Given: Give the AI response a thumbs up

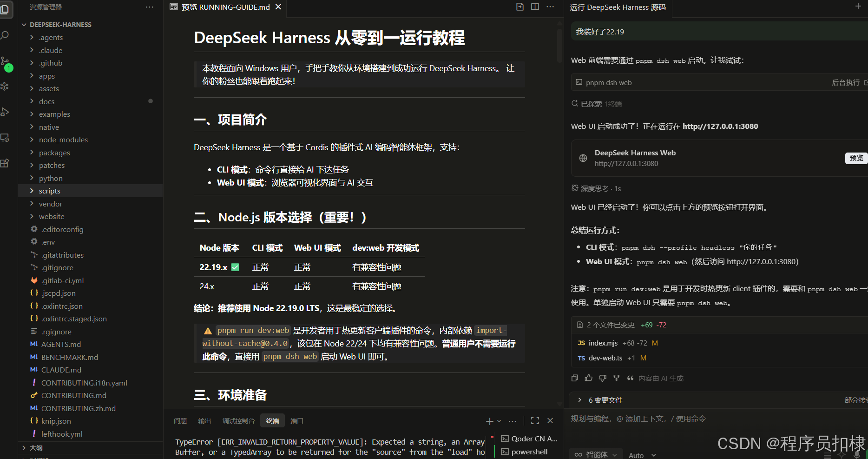Looking at the screenshot, I should click(589, 378).
